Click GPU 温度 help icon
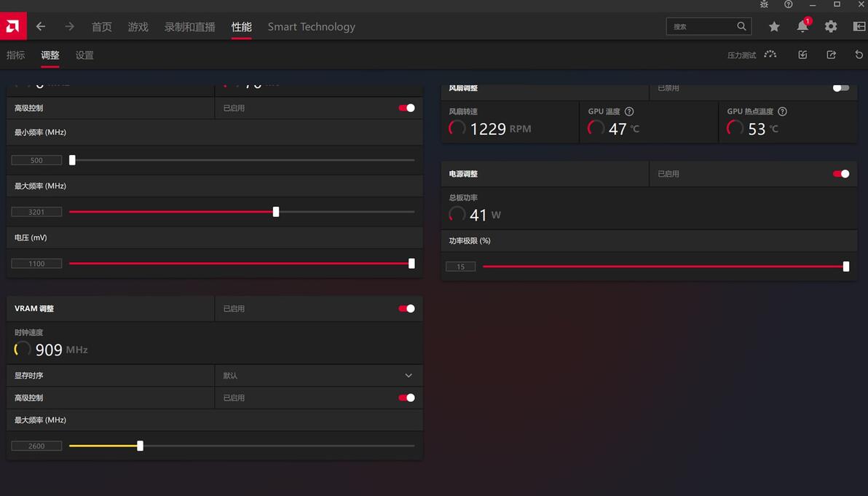The height and width of the screenshot is (496, 868). pos(629,111)
